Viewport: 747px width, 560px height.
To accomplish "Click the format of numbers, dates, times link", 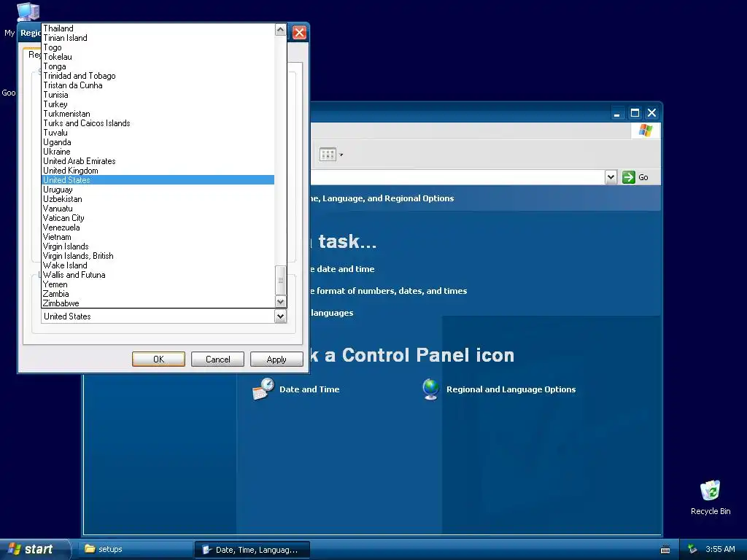I will tap(388, 291).
